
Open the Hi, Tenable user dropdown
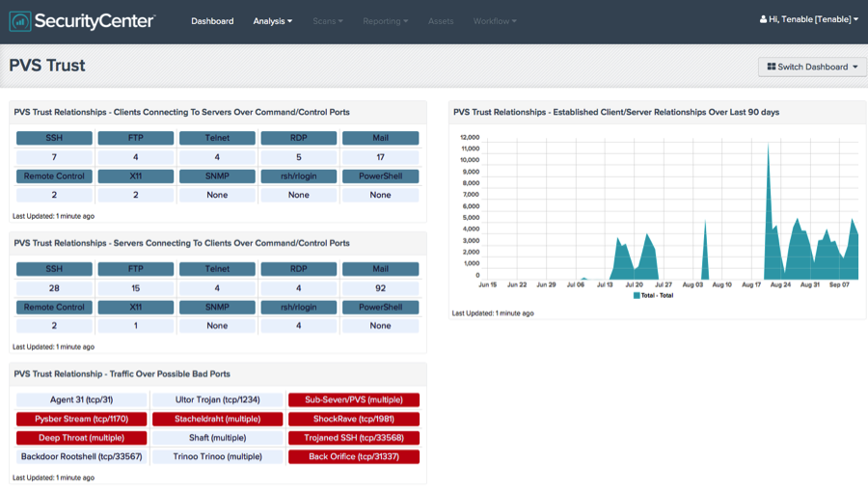coord(809,19)
